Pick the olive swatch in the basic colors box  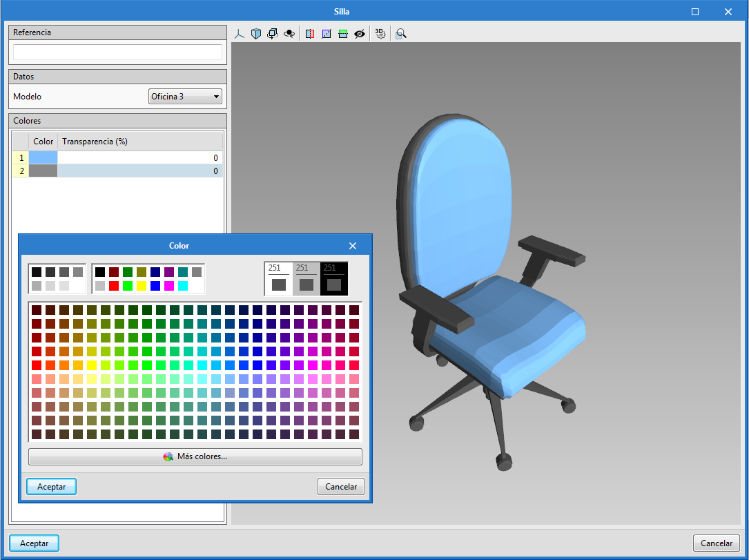(142, 272)
